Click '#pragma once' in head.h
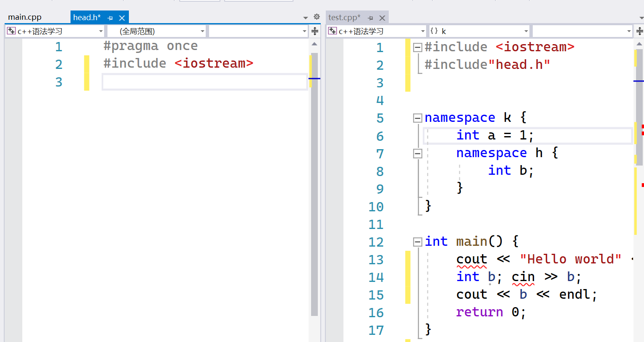Viewport: 644px width, 342px height. (150, 46)
